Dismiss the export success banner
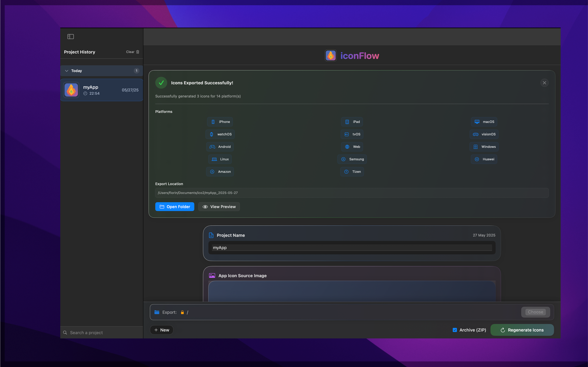The width and height of the screenshot is (588, 367). [544, 83]
